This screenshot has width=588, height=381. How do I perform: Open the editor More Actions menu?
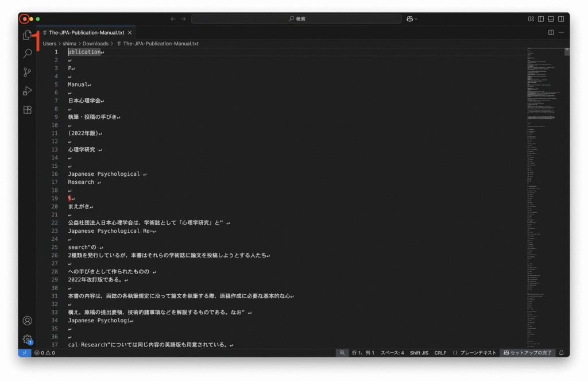pyautogui.click(x=561, y=33)
